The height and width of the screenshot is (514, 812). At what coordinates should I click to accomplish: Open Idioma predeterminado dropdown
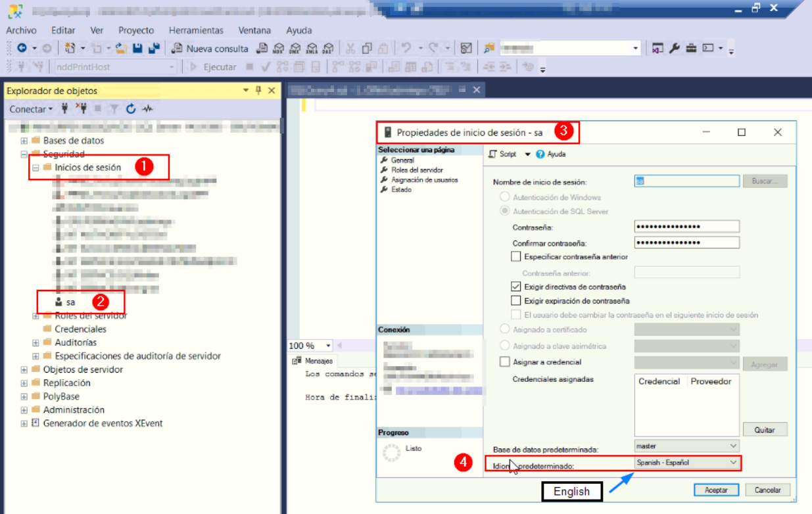pyautogui.click(x=733, y=463)
